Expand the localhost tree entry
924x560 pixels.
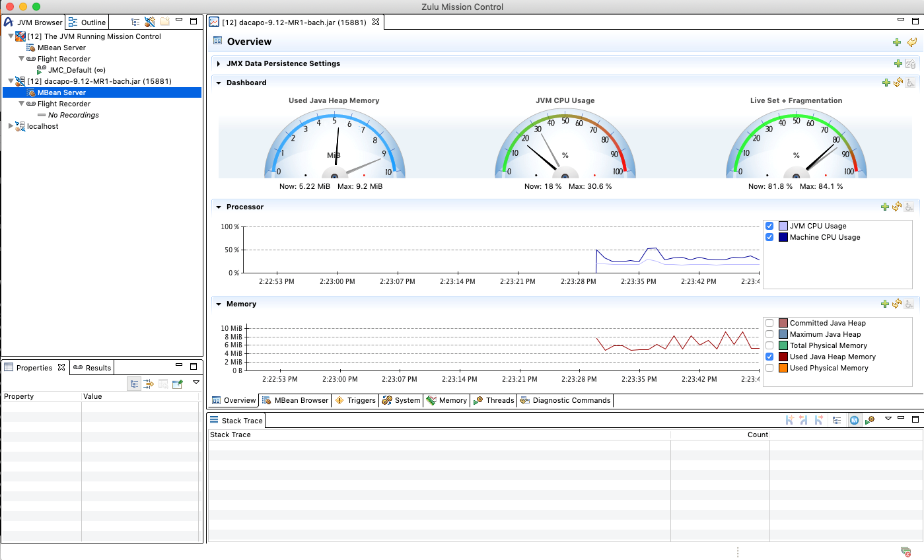pyautogui.click(x=9, y=125)
